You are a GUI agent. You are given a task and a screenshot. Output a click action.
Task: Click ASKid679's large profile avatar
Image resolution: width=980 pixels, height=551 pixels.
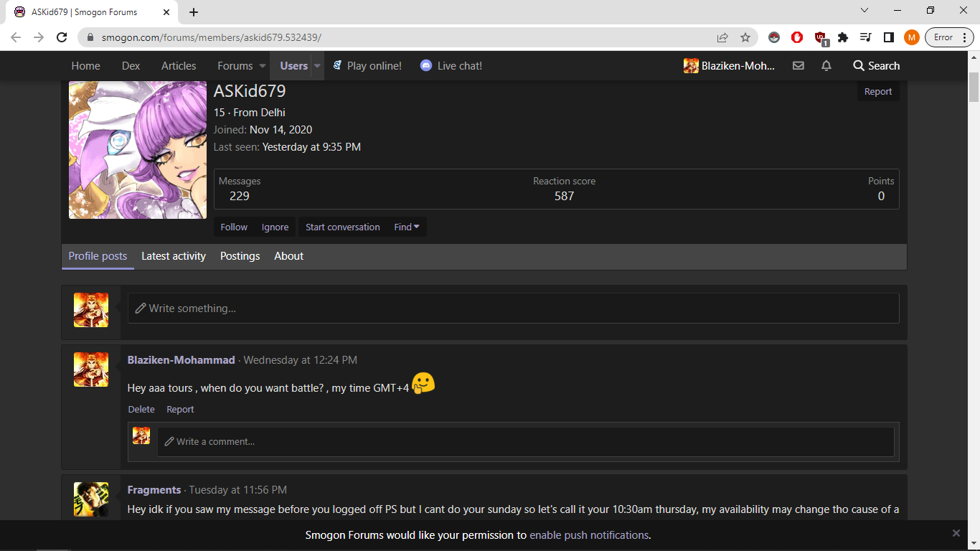click(138, 150)
